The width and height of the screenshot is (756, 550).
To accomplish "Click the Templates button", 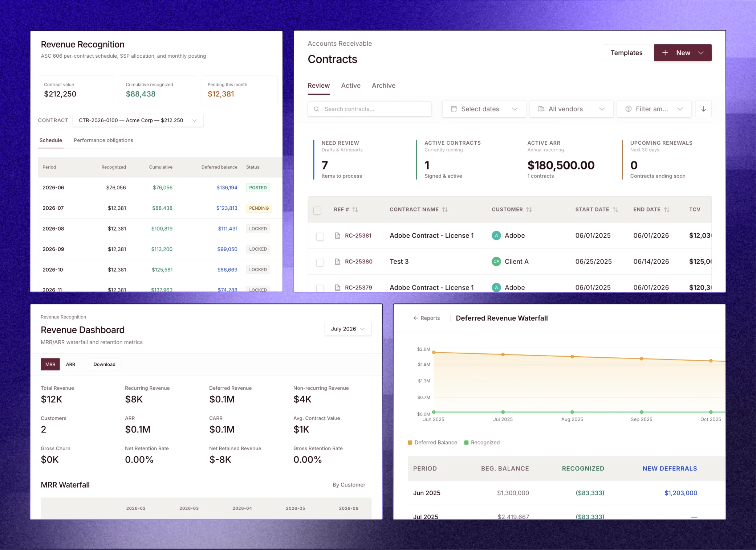I will [626, 53].
